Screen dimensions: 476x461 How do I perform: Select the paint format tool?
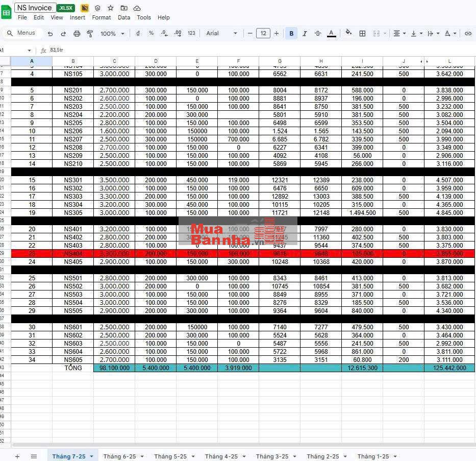90,34
